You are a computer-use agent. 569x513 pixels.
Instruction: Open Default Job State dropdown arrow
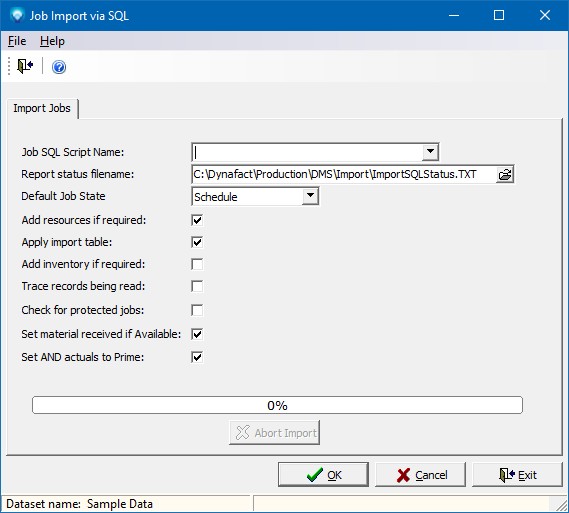point(310,196)
